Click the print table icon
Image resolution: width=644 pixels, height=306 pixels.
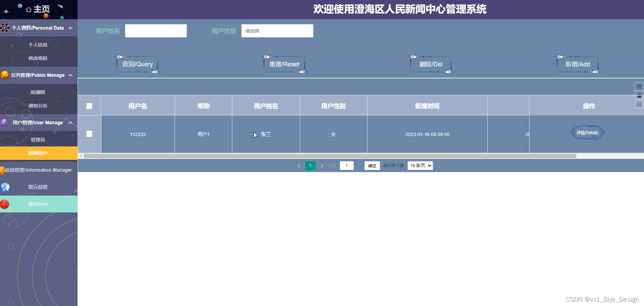tap(639, 104)
